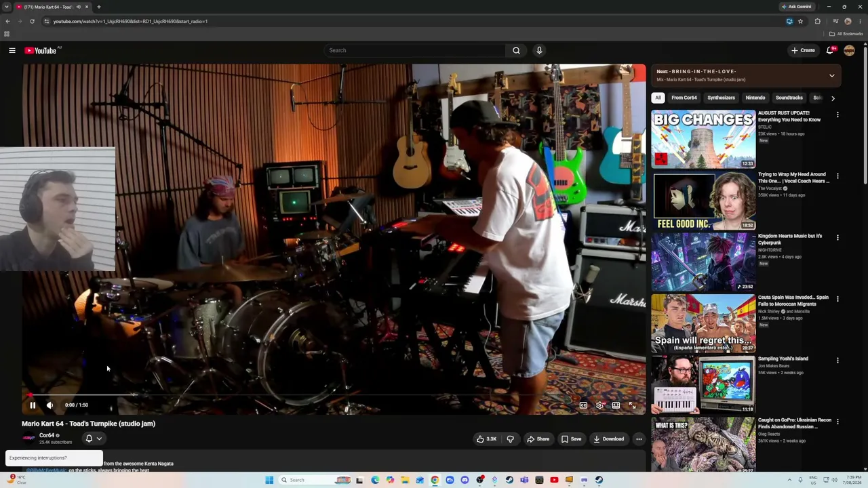The width and height of the screenshot is (868, 488).
Task: Select the From Cor64 filter chip
Action: 684,98
